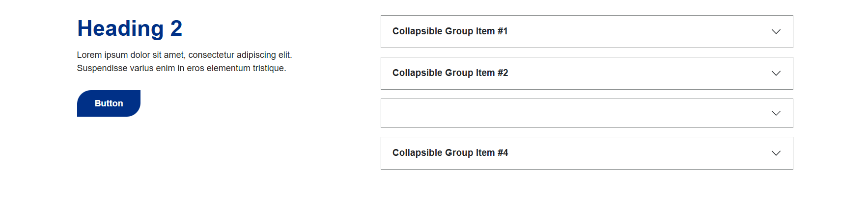
Task: Click the chevron icon on Collapsible Group Item #1
Action: [776, 32]
